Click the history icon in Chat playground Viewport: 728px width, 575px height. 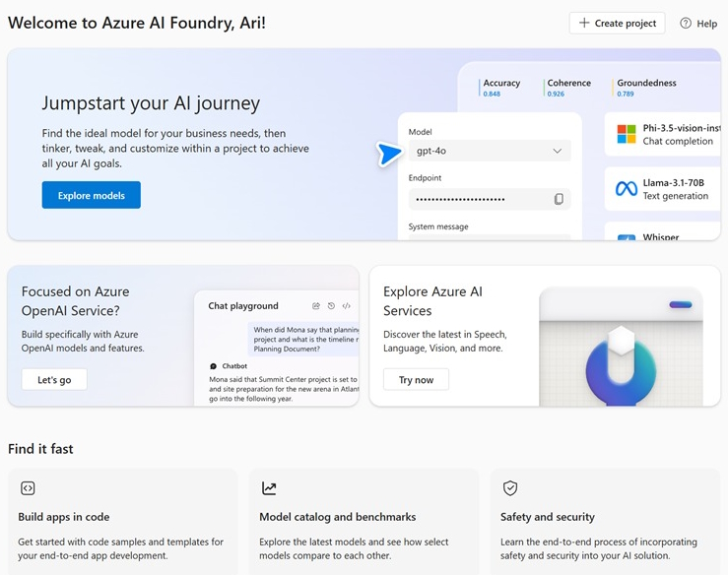click(x=331, y=306)
